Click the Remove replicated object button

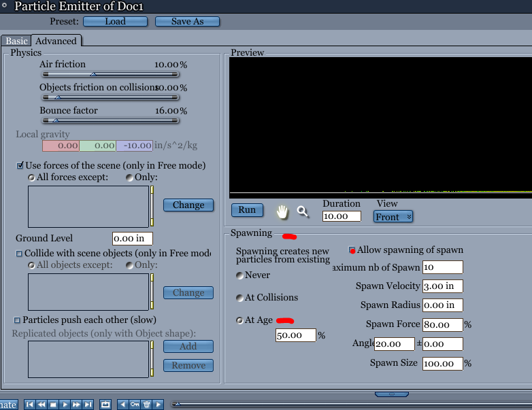188,365
